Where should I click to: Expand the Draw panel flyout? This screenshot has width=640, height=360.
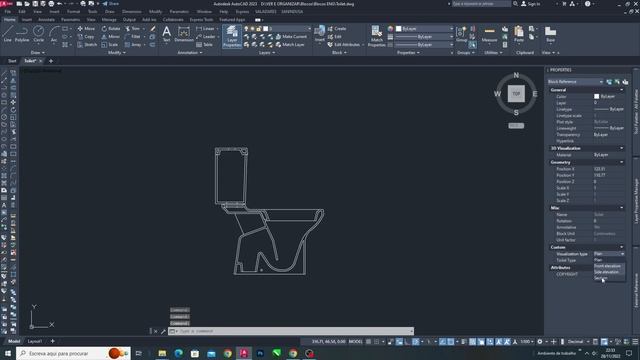coord(38,53)
